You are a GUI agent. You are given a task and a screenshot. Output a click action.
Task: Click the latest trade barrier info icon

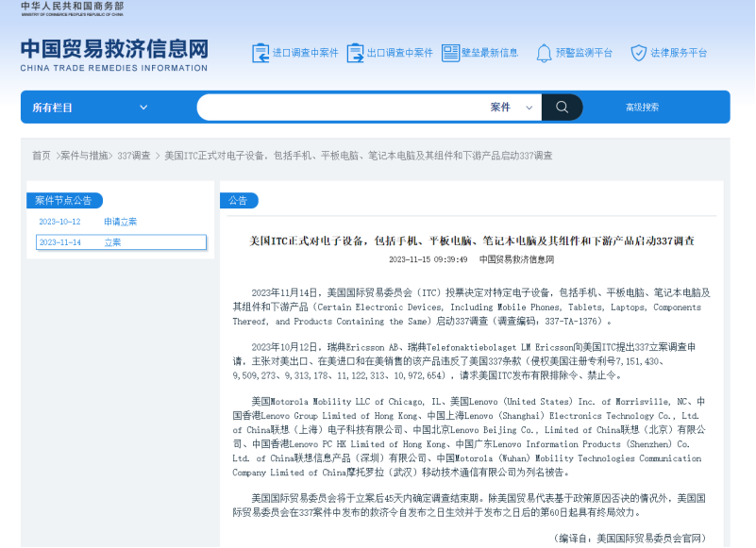click(x=450, y=53)
